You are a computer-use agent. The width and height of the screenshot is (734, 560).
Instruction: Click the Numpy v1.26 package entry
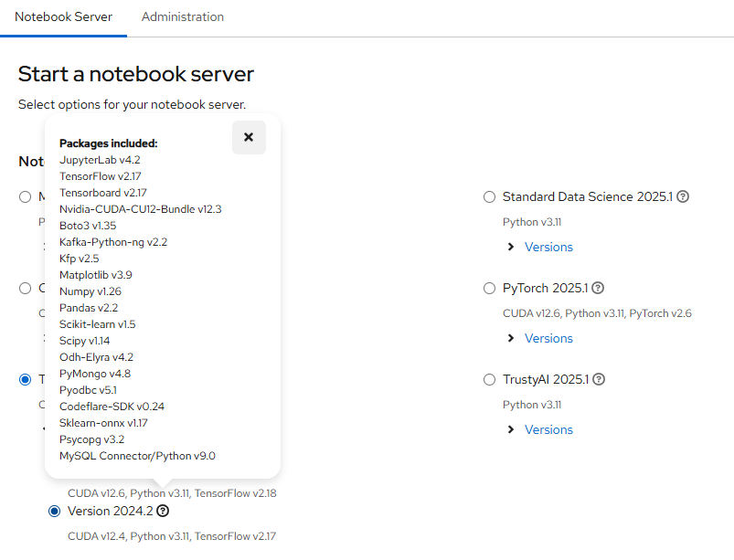tap(90, 291)
